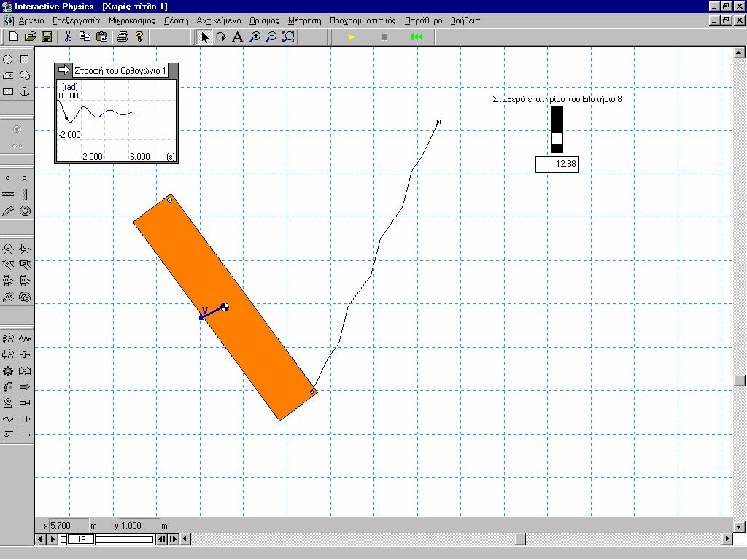Click the spring constant slider handle
Viewport: 747px width, 560px height.
click(557, 139)
